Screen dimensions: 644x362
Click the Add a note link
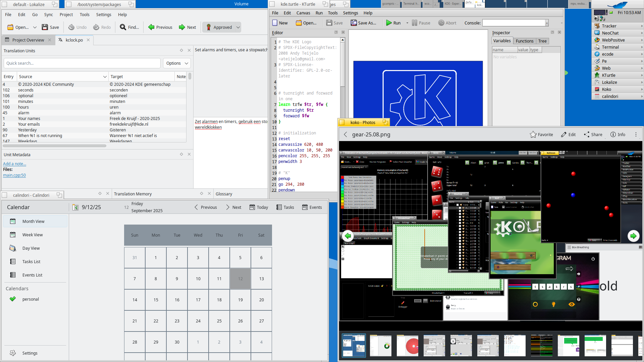tap(14, 164)
